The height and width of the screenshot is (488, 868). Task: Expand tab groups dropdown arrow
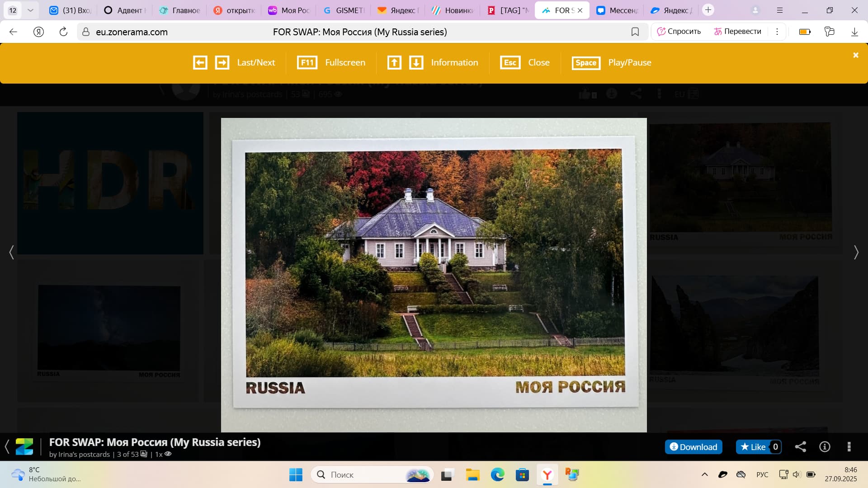30,10
